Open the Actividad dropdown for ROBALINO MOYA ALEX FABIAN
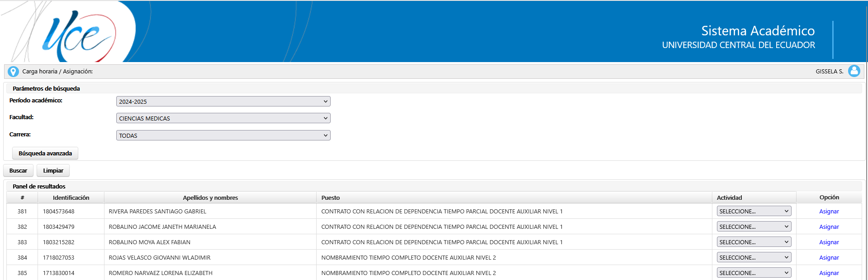 pos(754,242)
